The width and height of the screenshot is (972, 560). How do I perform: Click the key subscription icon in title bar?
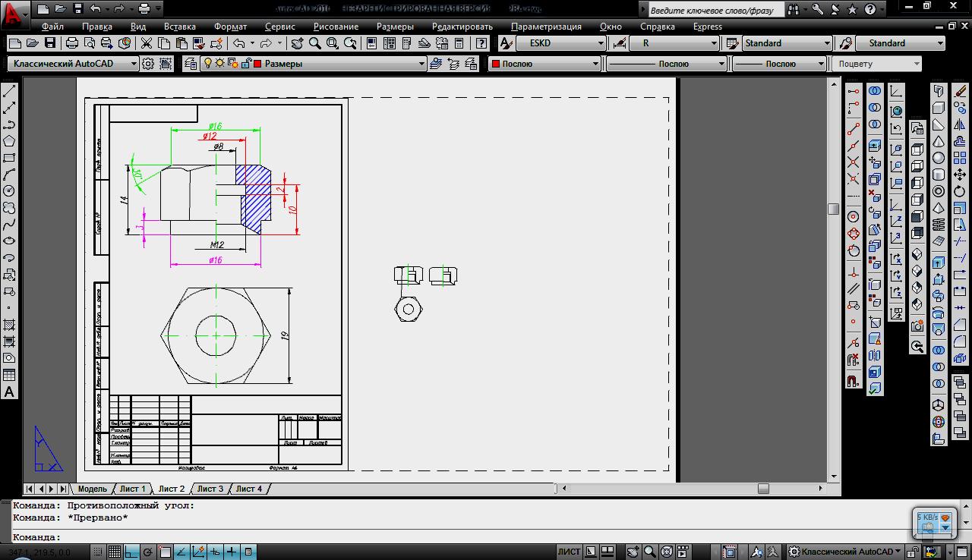817,10
